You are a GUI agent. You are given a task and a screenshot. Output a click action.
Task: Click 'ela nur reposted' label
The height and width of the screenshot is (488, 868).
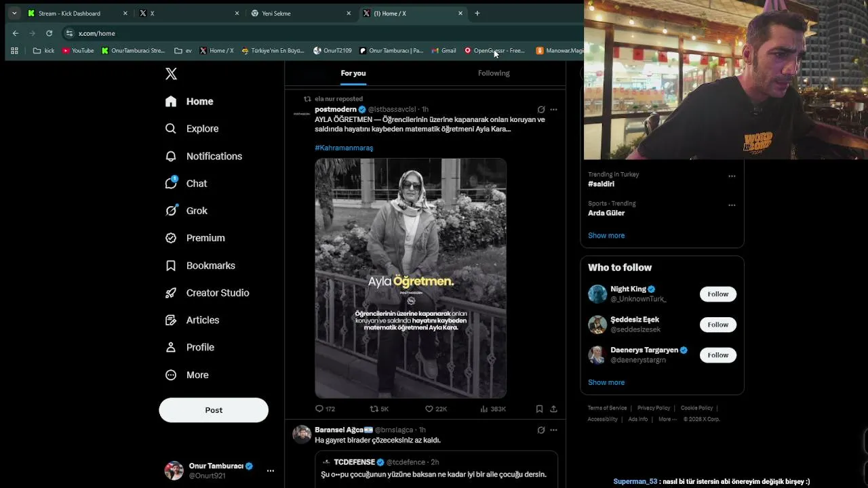(x=338, y=99)
